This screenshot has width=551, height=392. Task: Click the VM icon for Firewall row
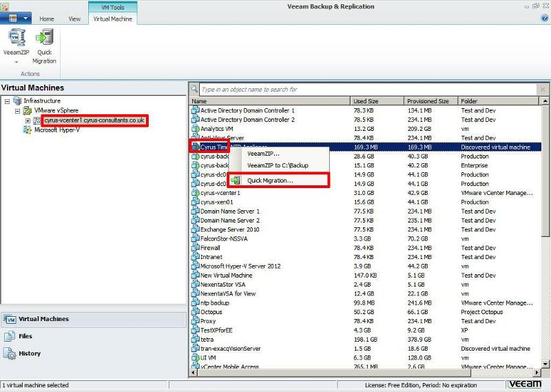tap(196, 247)
